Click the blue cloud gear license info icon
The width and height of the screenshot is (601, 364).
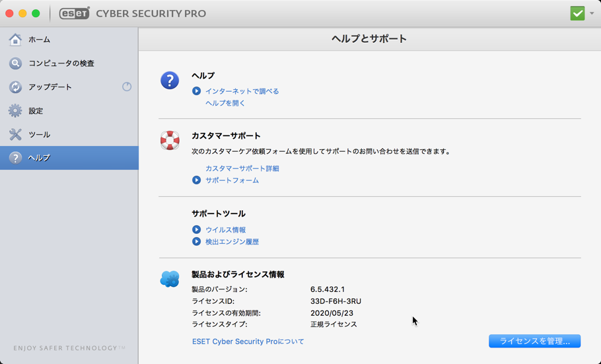click(170, 279)
